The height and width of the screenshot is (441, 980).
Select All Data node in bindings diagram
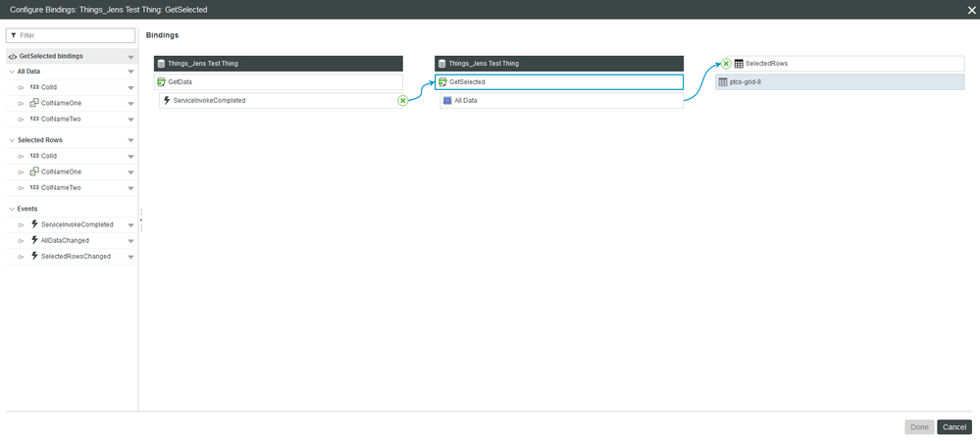[562, 101]
